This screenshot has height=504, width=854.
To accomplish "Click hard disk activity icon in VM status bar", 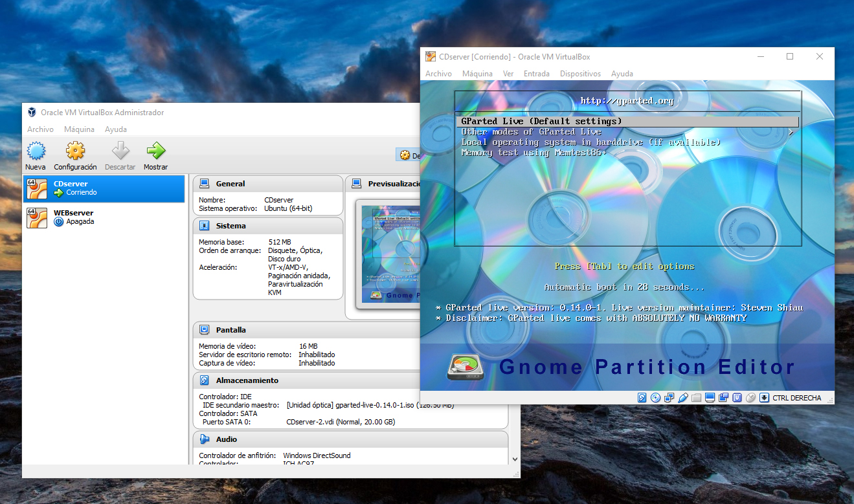I will pos(642,398).
